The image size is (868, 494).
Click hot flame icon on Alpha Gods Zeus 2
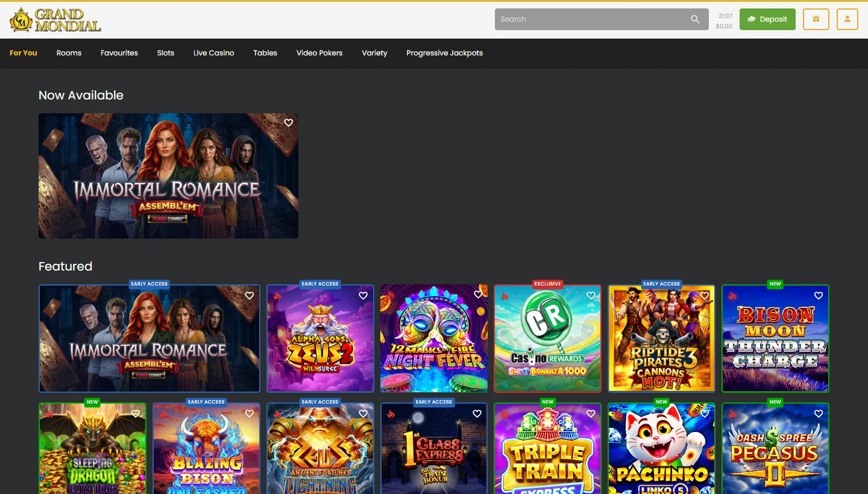(277, 296)
